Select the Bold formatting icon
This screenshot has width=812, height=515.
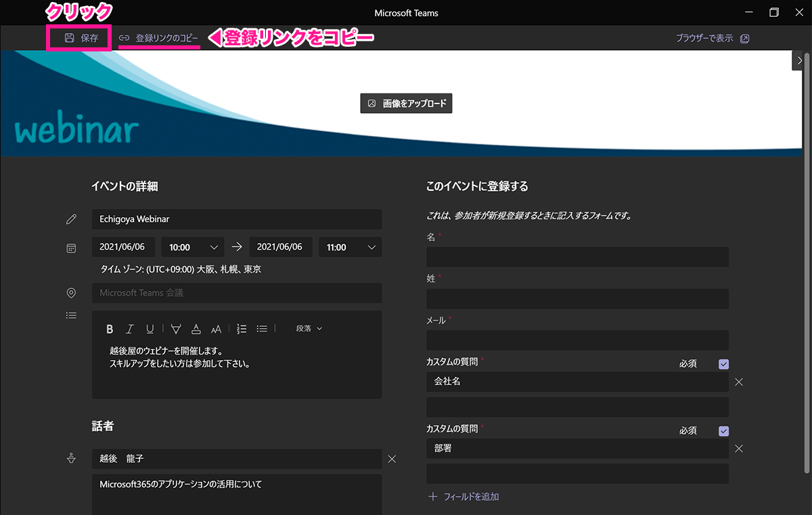click(110, 329)
